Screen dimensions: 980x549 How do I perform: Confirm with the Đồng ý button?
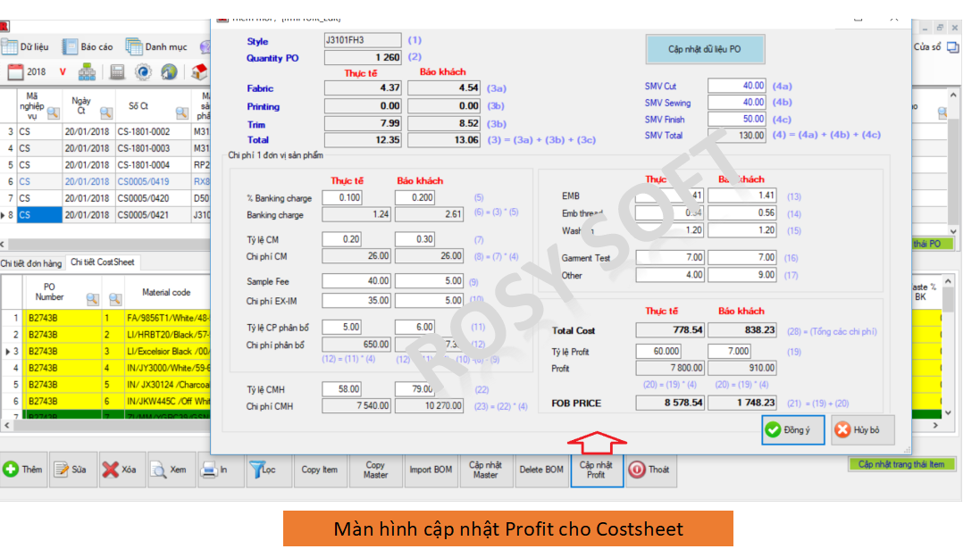pos(793,429)
